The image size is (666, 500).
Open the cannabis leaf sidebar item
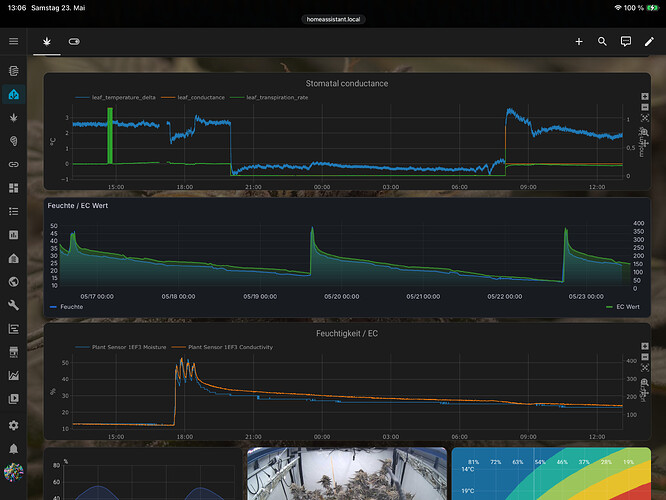coord(14,118)
